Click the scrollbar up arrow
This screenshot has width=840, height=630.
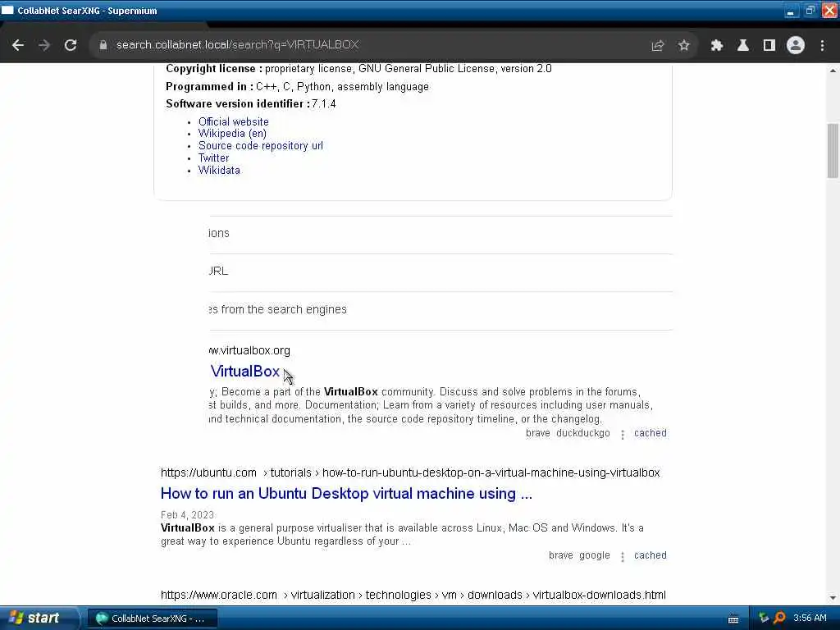pyautogui.click(x=833, y=71)
